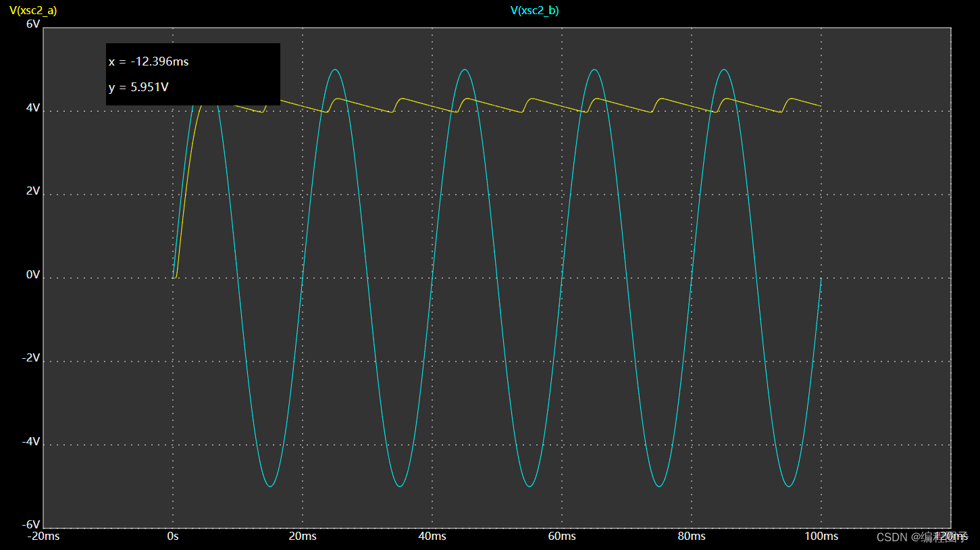The width and height of the screenshot is (980, 550).
Task: Click the cursor x = -12.396ms readout
Action: 149,61
